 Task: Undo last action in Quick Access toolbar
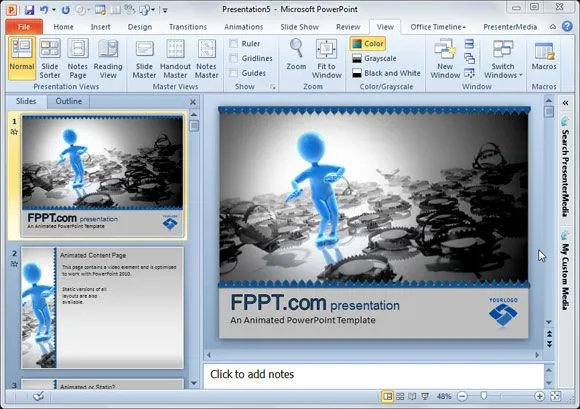pyautogui.click(x=44, y=10)
